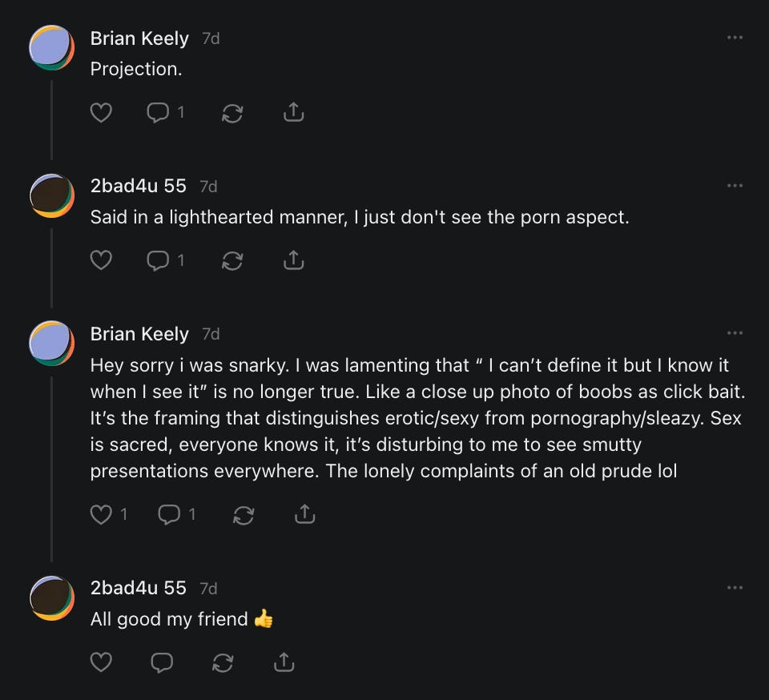Viewport: 769px width, 700px height.
Task: Click 2bad4u 55's avatar on "lighthearted" comment
Action: point(52,195)
